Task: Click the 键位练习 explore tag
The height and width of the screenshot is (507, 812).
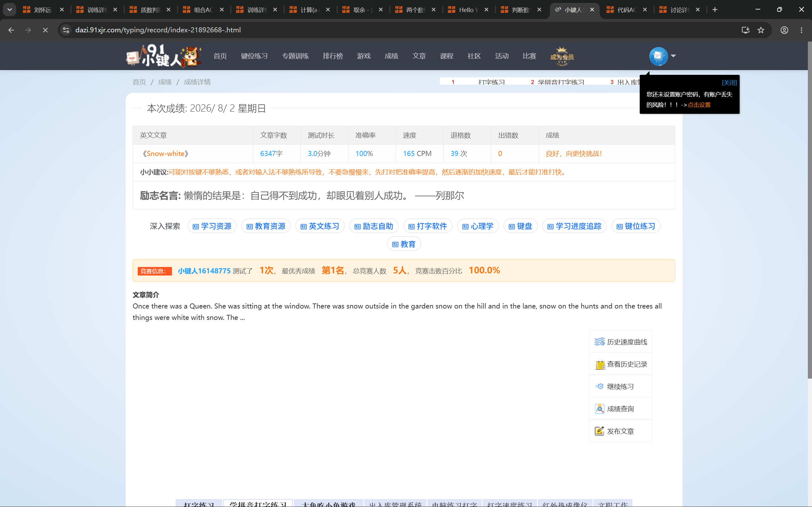Action: [x=636, y=226]
